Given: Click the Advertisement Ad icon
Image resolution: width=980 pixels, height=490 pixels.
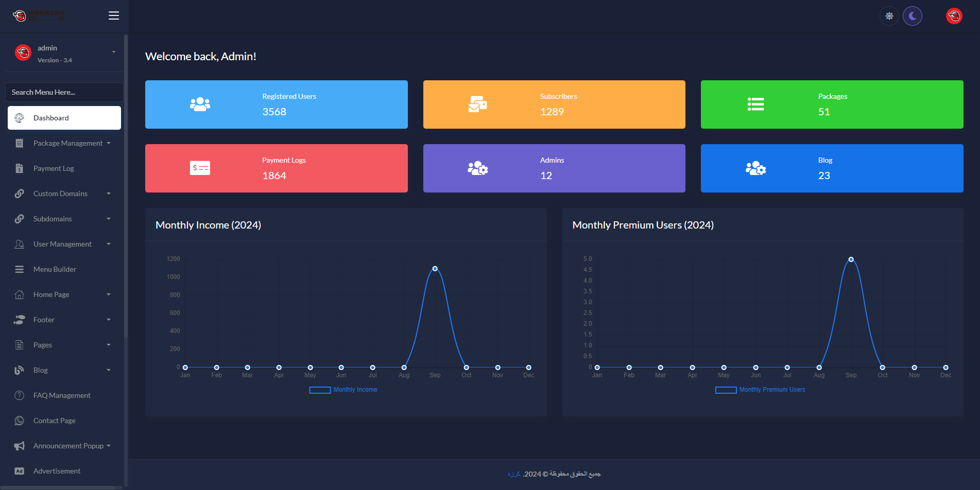Looking at the screenshot, I should tap(20, 471).
